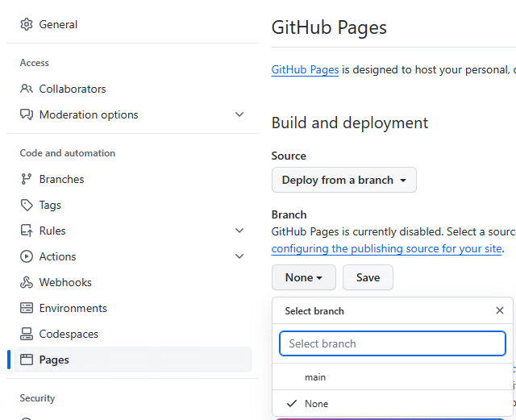Expand Moderation options chevron
Viewport: 516px width, 420px height.
click(x=239, y=114)
